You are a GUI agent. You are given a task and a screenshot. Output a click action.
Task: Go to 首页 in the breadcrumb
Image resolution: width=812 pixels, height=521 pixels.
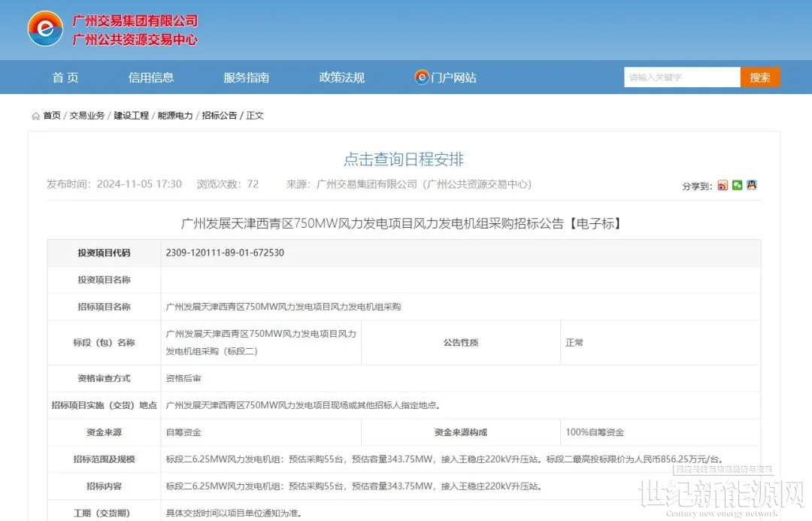(52, 116)
